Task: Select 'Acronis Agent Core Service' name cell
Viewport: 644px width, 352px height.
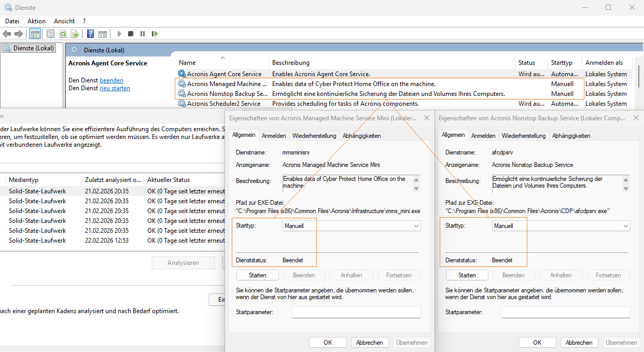Action: point(224,74)
